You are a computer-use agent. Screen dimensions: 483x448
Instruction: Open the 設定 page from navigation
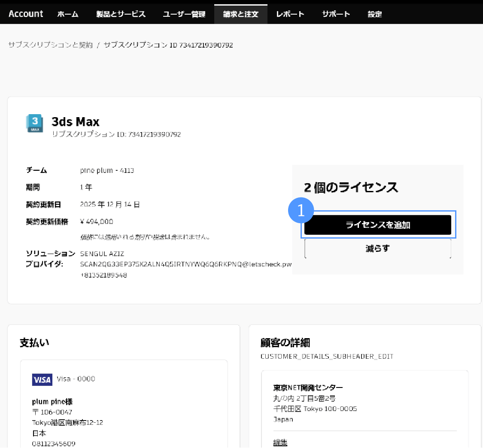[374, 14]
